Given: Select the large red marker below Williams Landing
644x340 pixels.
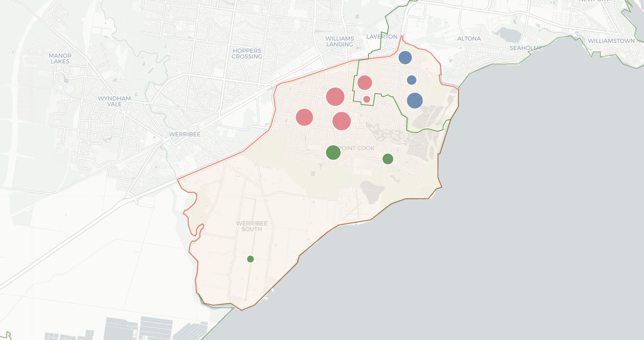Looking at the screenshot, I should [335, 97].
